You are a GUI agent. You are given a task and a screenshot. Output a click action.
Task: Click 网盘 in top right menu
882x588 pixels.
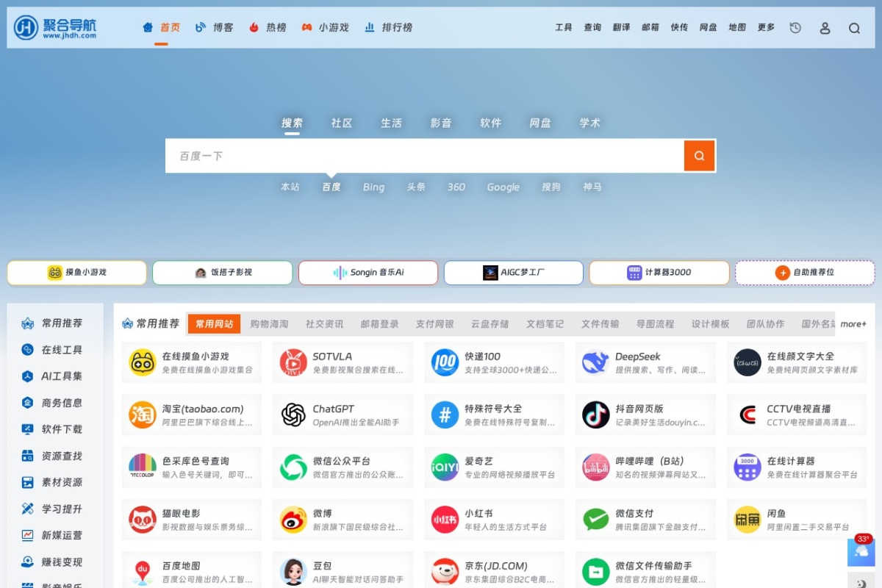(709, 27)
